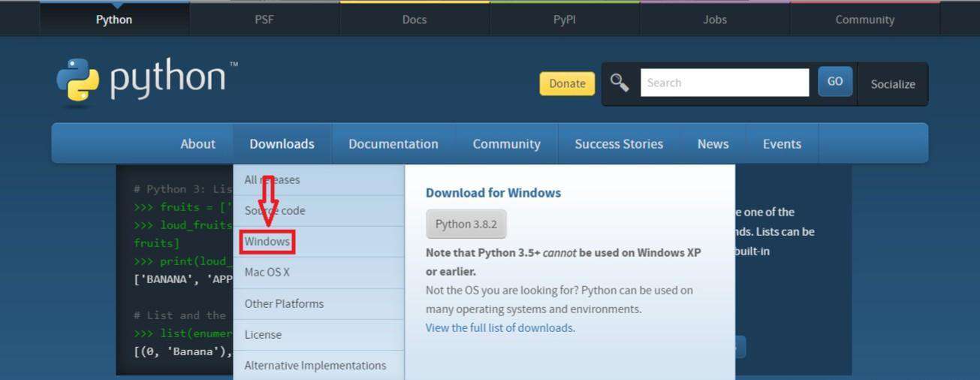Switch to the PyPI top tab
The width and height of the screenshot is (980, 380).
point(565,20)
